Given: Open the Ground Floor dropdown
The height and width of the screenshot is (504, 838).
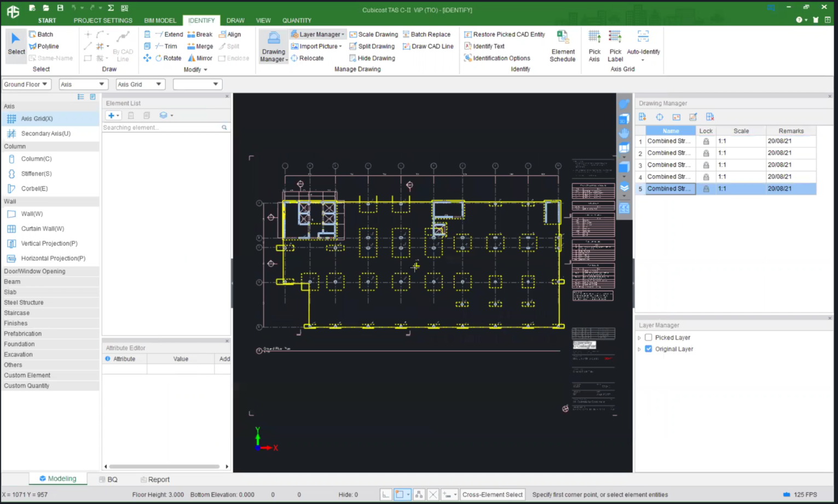Looking at the screenshot, I should tap(26, 84).
